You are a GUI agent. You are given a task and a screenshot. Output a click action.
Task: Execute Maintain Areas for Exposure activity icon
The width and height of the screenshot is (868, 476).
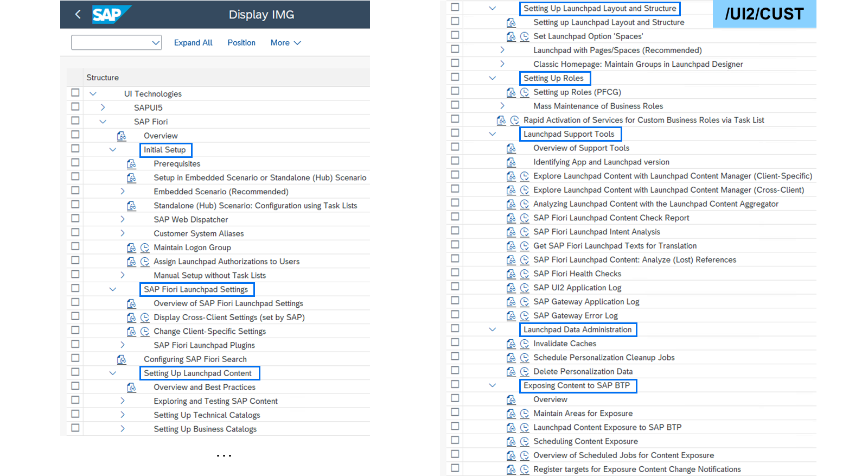point(525,414)
